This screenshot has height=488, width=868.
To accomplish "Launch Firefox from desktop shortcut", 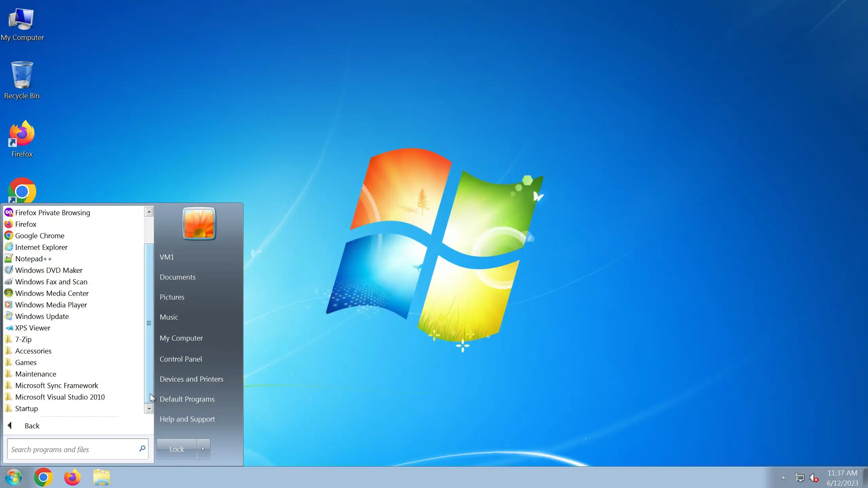I will pyautogui.click(x=22, y=138).
